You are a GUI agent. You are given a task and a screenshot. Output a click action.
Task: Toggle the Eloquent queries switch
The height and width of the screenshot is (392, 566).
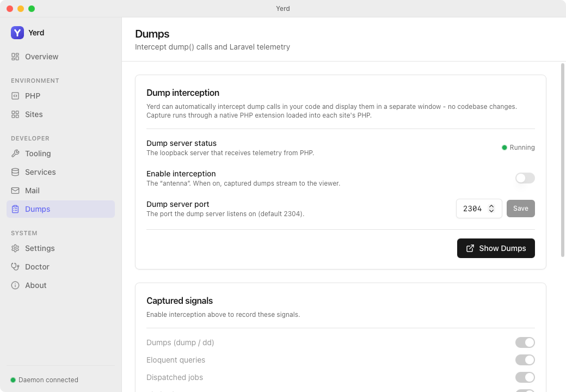525,360
